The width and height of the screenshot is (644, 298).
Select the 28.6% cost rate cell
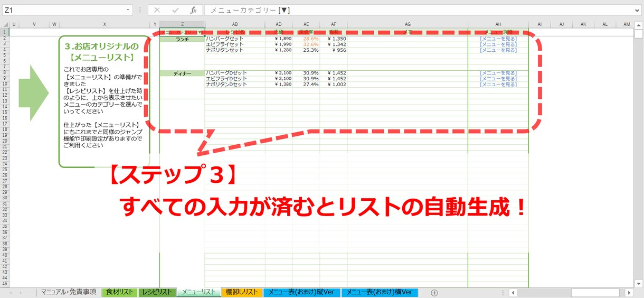tap(306, 39)
